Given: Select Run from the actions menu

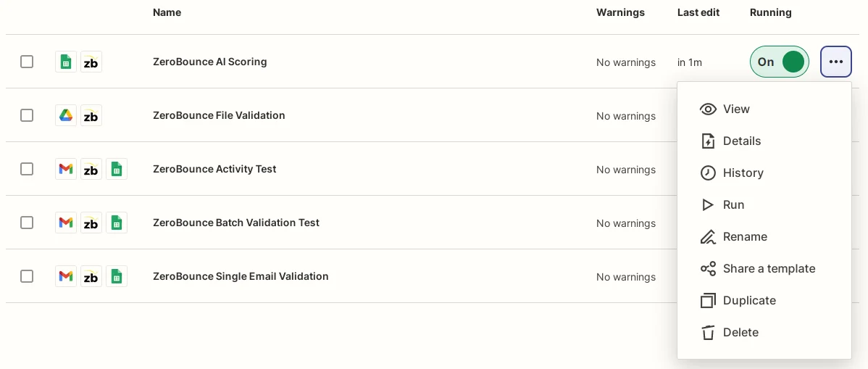Looking at the screenshot, I should click(733, 205).
